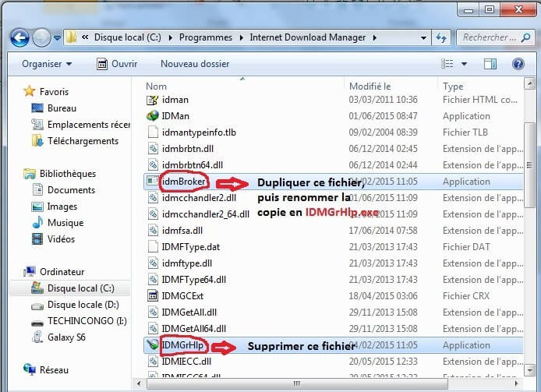Open the Organiser menu
The height and width of the screenshot is (392, 541).
pyautogui.click(x=47, y=64)
